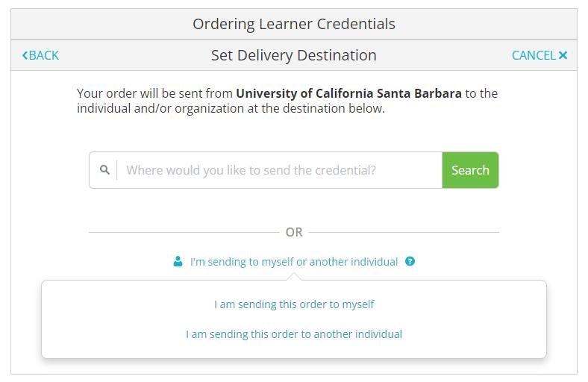Collapse the "I'm sending to myself or another individual" expander
The width and height of the screenshot is (588, 382).
point(294,262)
